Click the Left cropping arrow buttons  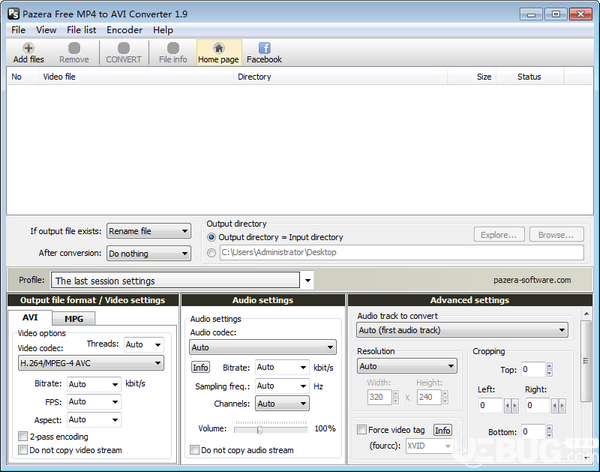tap(511, 405)
